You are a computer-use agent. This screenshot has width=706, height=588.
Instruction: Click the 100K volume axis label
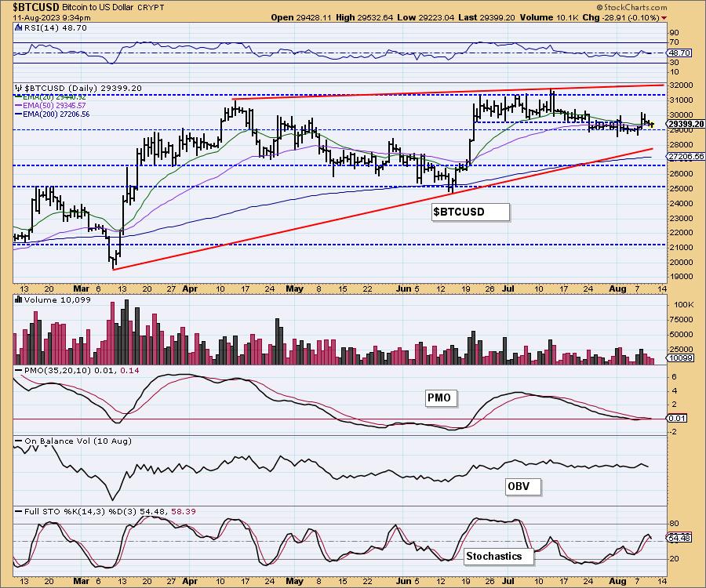(x=683, y=304)
